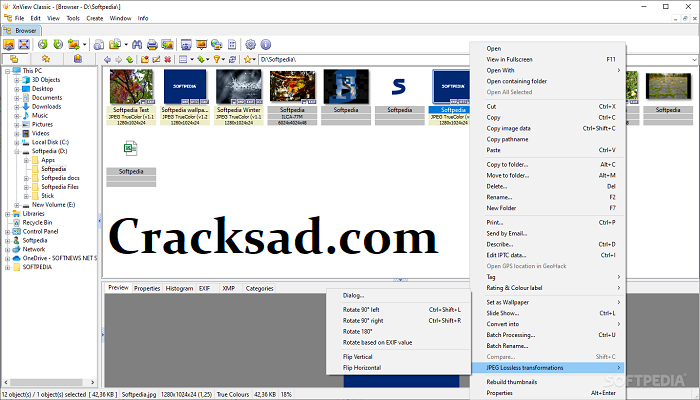The width and height of the screenshot is (700, 400).
Task: Click the JPEG lossless transform toolbar icon
Action: (74, 44)
